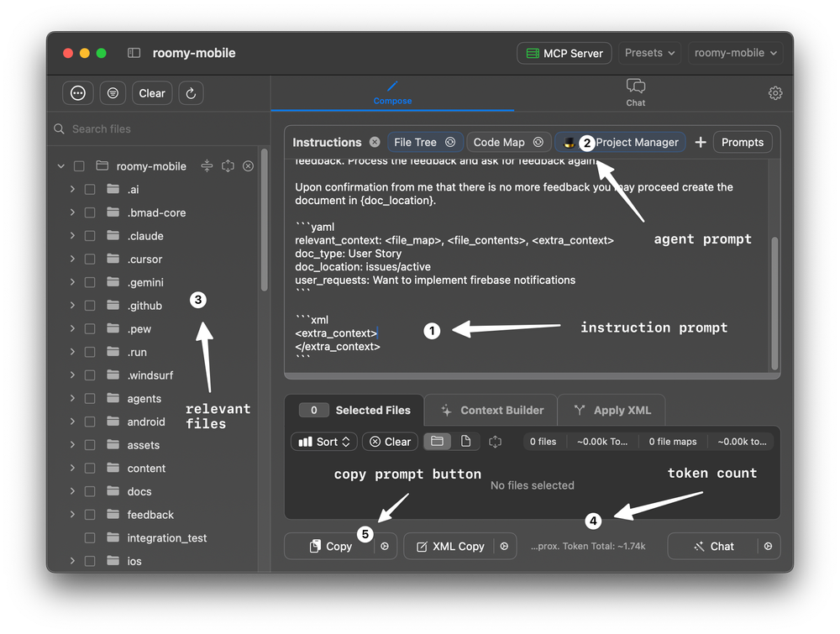Open Copy button options arrow
This screenshot has height=634, width=840.
(385, 546)
